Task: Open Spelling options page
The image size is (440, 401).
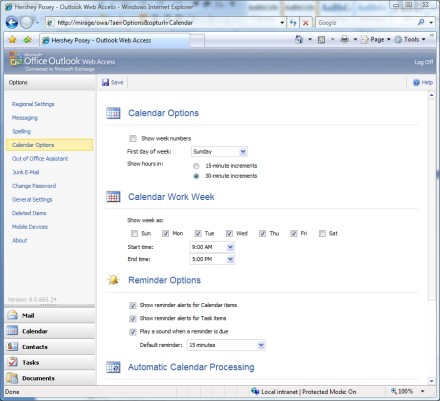Action: click(21, 131)
